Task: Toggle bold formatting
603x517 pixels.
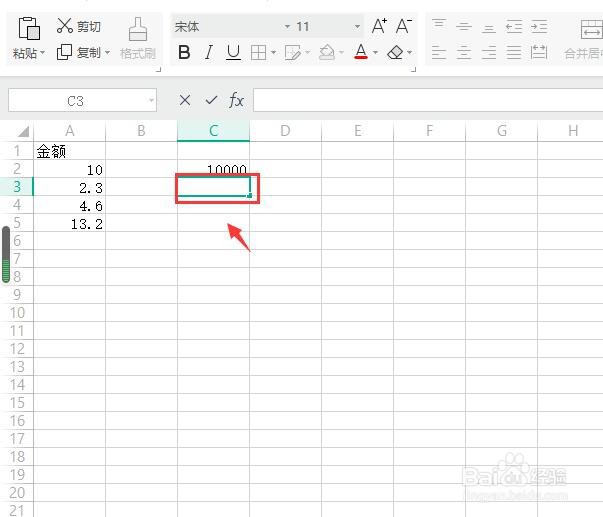Action: point(184,52)
